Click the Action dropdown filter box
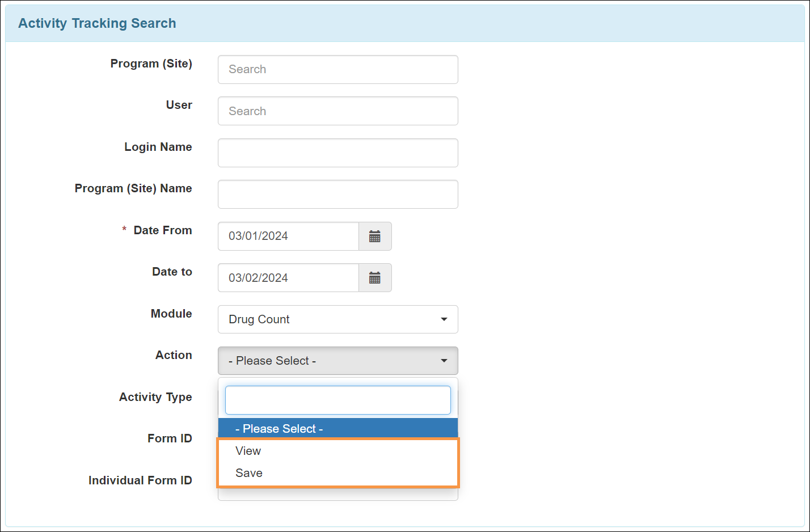This screenshot has height=532, width=810. pyautogui.click(x=338, y=400)
